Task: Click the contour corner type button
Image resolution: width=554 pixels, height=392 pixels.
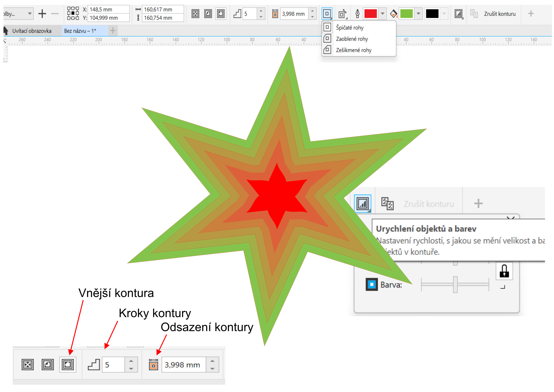Action: tap(327, 14)
